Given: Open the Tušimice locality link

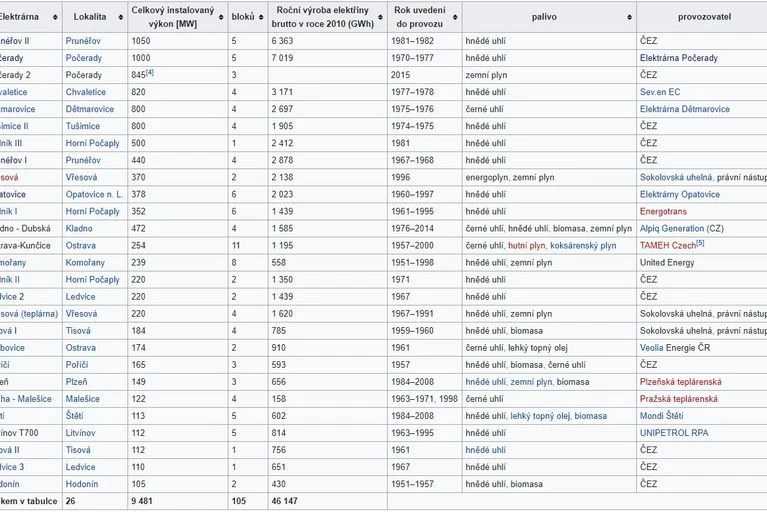Looking at the screenshot, I should (83, 126).
